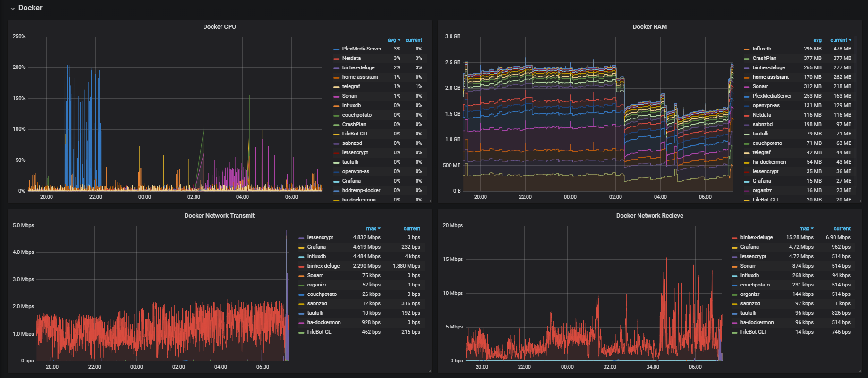The height and width of the screenshot is (378, 868).
Task: Click the 1.880 Mbps current value in Transmit legend
Action: pos(407,266)
